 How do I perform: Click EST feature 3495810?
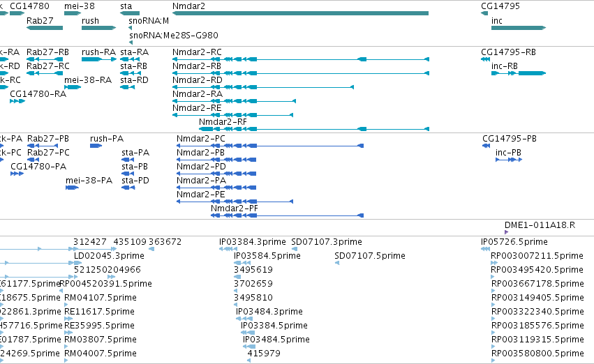point(236,305)
